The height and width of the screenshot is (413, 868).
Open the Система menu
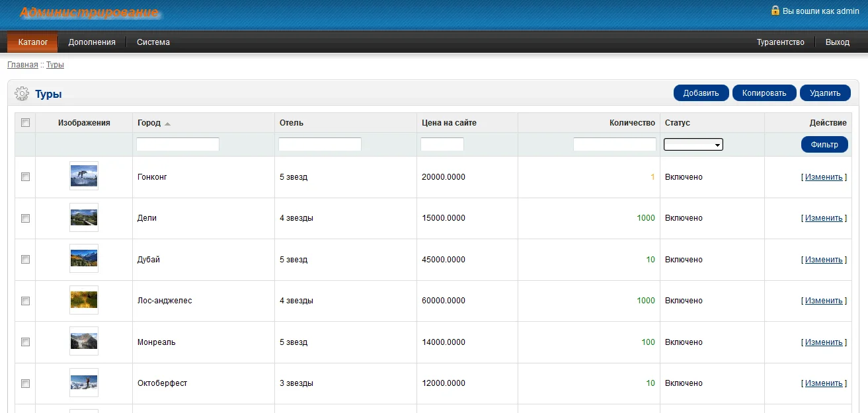pos(153,42)
